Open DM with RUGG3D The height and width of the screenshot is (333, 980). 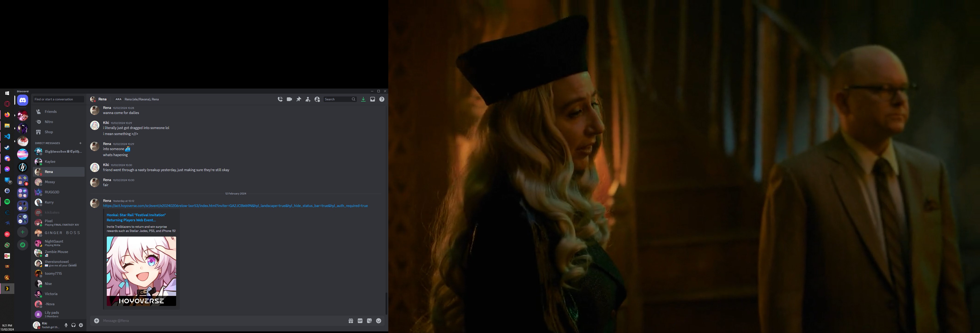58,192
